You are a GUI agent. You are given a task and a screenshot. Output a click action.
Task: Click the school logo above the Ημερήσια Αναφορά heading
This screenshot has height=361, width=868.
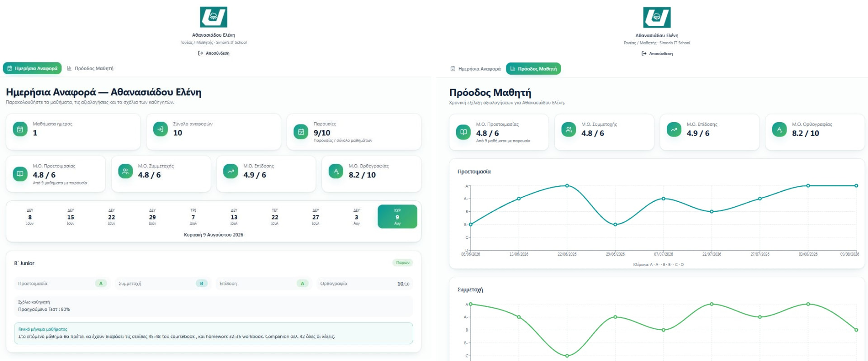[213, 17]
